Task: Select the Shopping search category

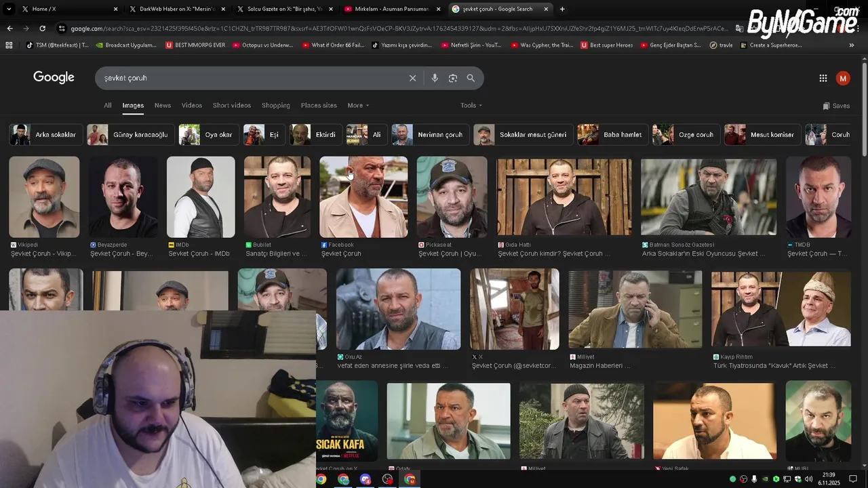Action: click(276, 106)
